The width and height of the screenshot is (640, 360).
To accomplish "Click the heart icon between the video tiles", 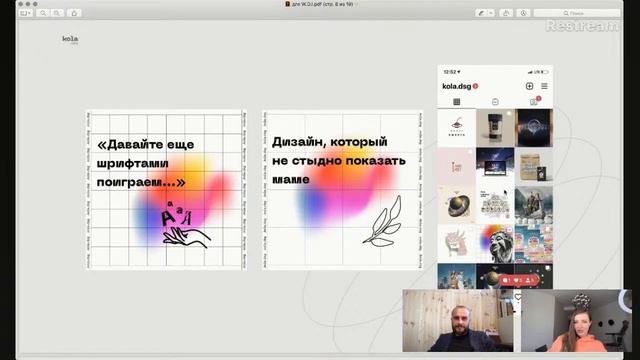I will [518, 297].
